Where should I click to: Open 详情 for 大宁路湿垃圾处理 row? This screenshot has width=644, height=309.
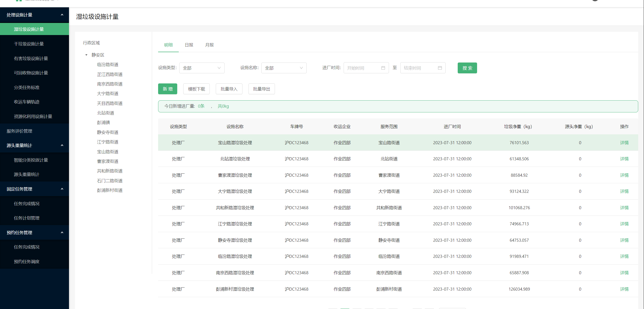(624, 191)
